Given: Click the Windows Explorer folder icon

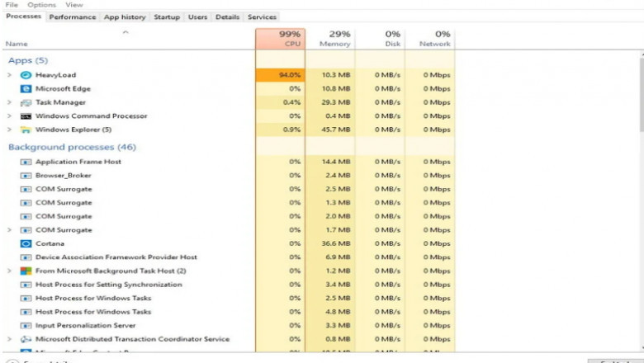Looking at the screenshot, I should pos(26,130).
